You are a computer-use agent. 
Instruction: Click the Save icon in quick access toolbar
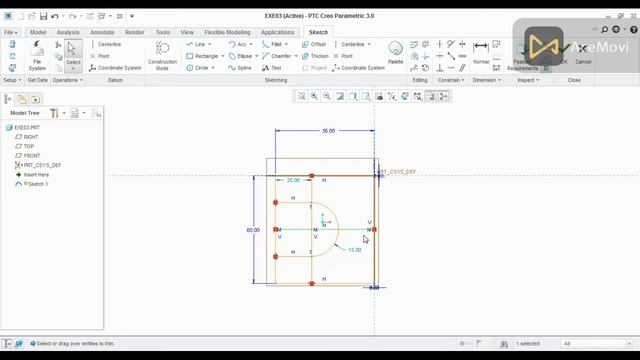[43, 16]
